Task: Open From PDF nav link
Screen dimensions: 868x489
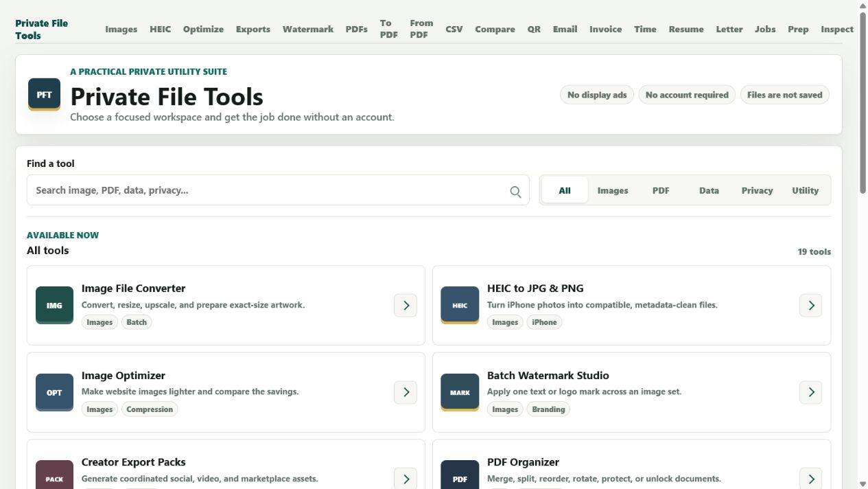Action: [421, 29]
